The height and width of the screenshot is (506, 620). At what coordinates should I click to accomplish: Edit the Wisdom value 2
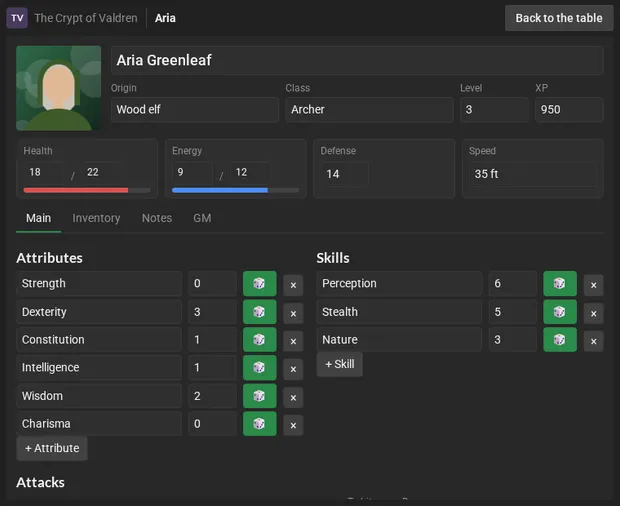[x=212, y=396]
